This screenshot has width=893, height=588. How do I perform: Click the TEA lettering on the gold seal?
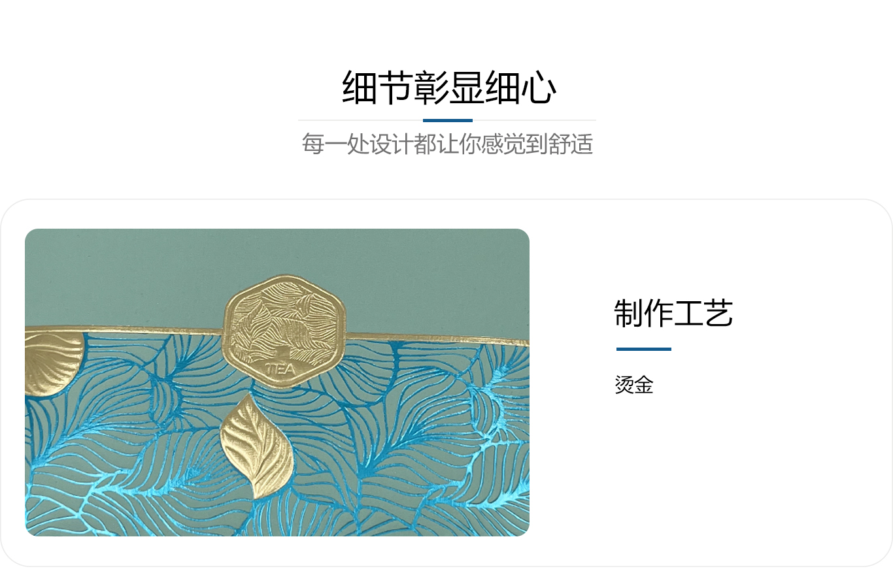pyautogui.click(x=281, y=369)
